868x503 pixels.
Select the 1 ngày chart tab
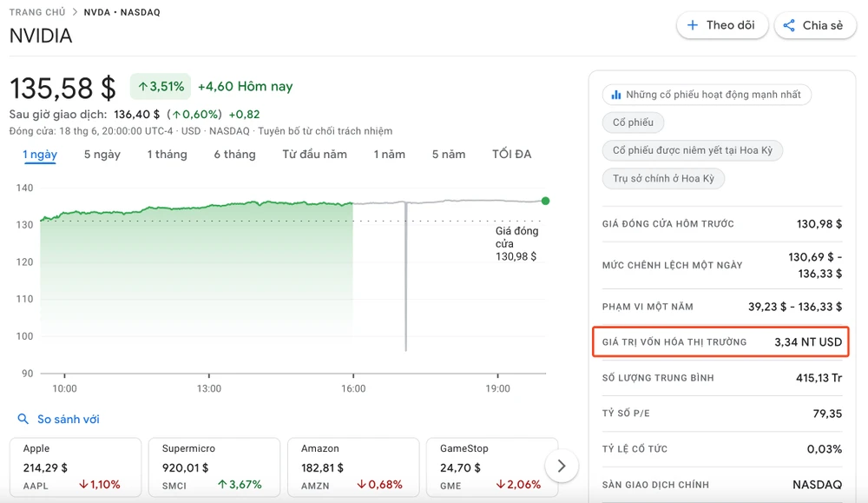click(x=40, y=155)
